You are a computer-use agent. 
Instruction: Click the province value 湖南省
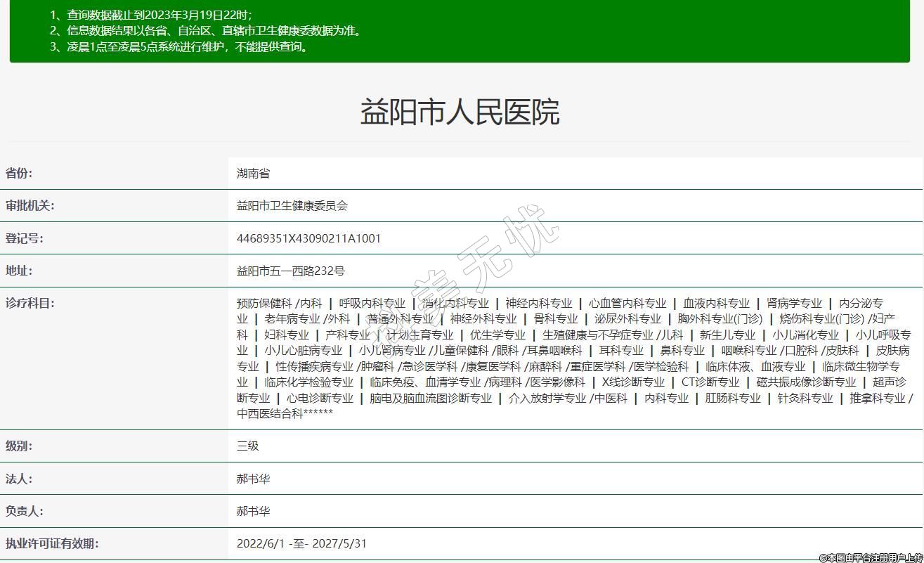tap(253, 174)
